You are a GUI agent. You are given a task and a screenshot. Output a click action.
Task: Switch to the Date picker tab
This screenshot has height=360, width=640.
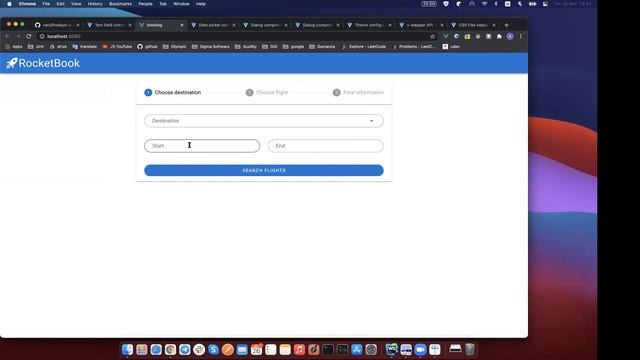tap(212, 25)
